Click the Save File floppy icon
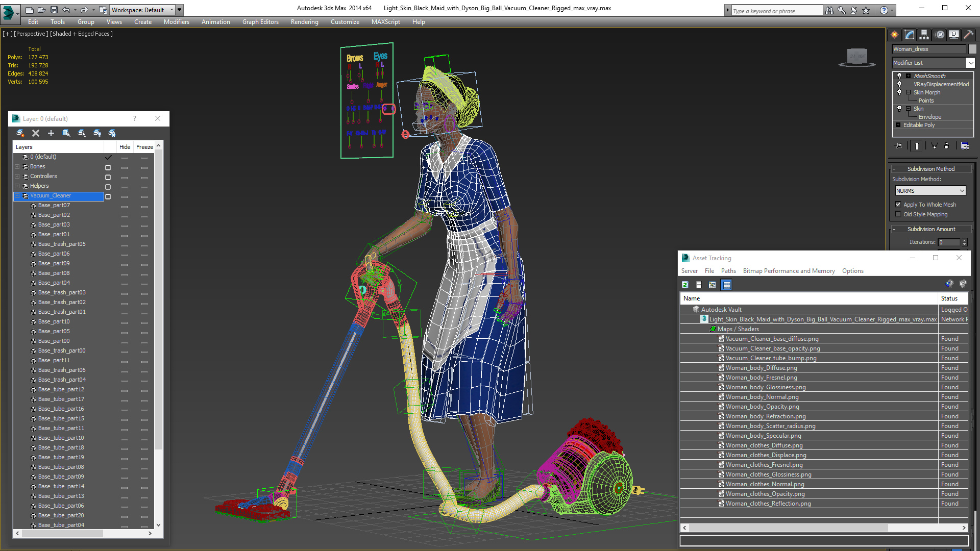 pos(54,10)
